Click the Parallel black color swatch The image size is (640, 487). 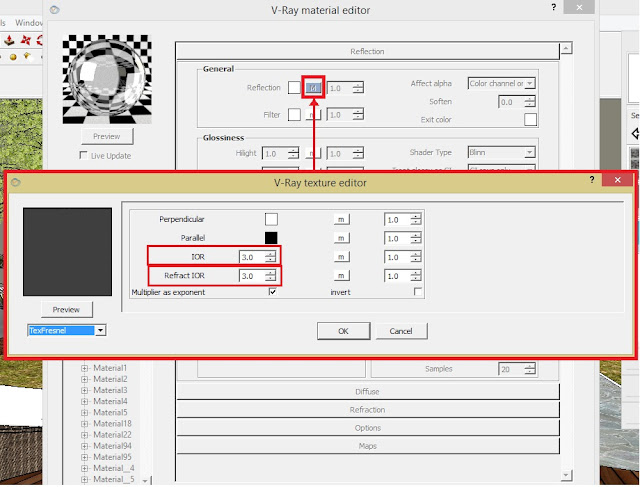click(x=271, y=238)
